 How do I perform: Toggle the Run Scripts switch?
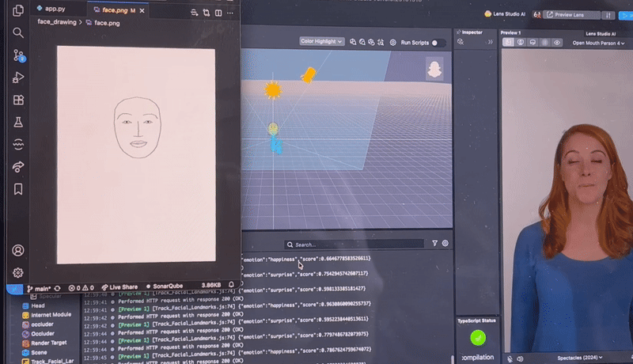[438, 43]
